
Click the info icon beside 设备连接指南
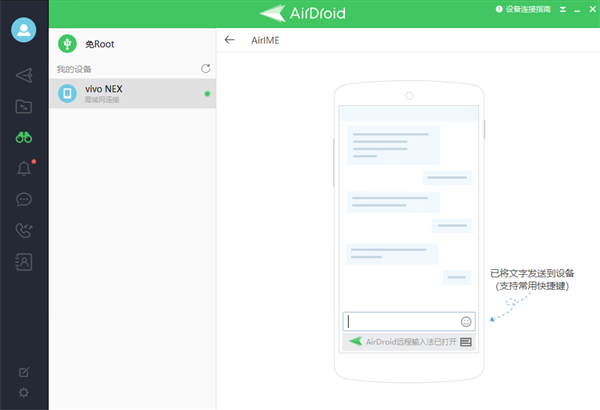tap(499, 9)
